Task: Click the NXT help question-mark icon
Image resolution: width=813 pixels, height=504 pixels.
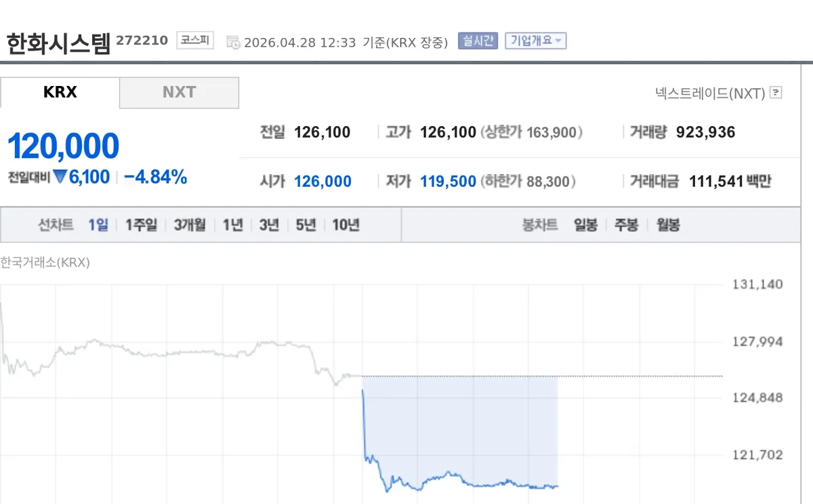Action: click(x=776, y=93)
